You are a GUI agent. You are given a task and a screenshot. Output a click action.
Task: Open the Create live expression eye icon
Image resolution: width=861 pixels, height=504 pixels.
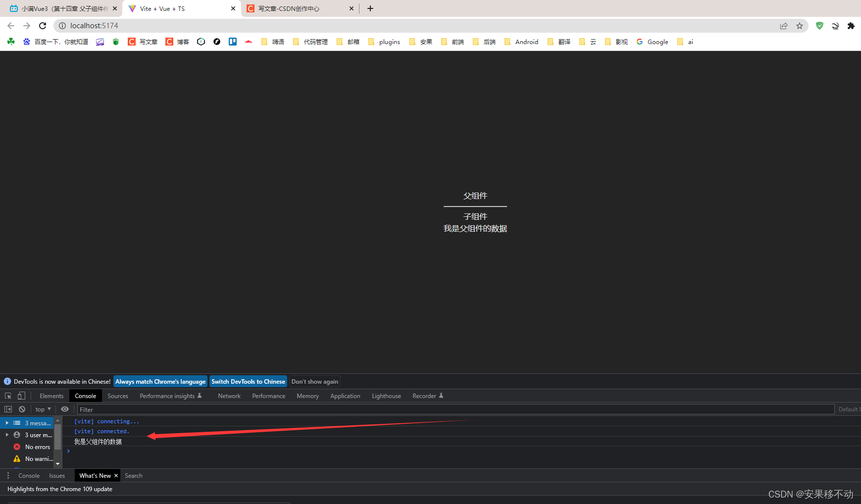click(65, 409)
